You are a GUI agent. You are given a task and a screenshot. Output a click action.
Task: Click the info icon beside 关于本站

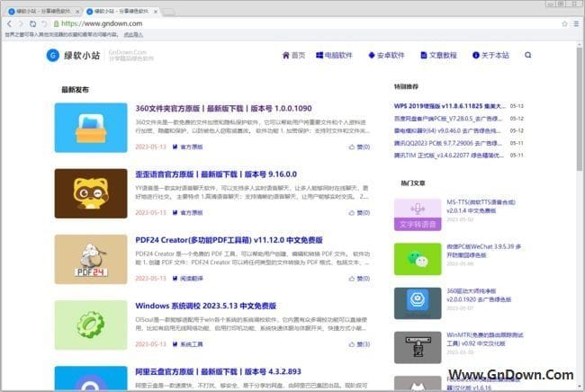(x=476, y=55)
